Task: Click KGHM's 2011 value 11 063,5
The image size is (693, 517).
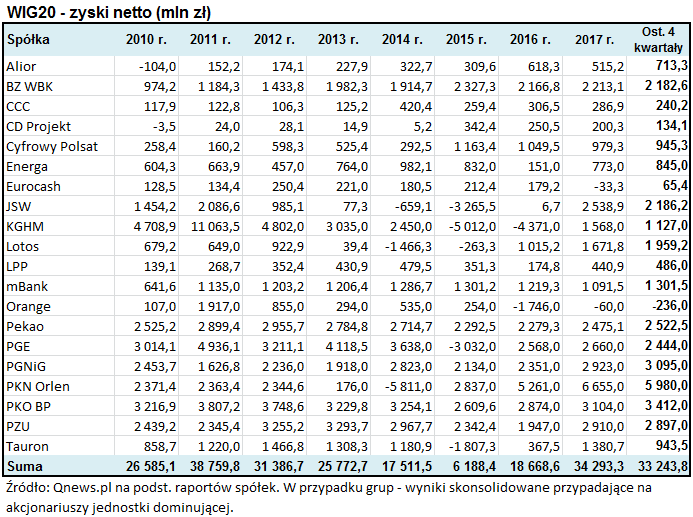Action: click(213, 226)
